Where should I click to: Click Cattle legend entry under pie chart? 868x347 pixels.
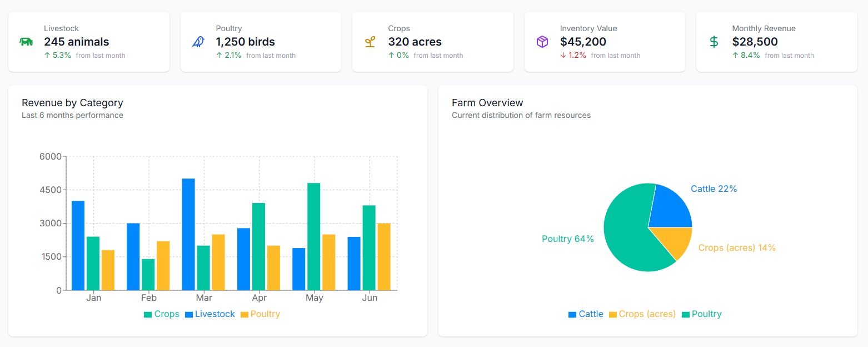[x=586, y=314]
